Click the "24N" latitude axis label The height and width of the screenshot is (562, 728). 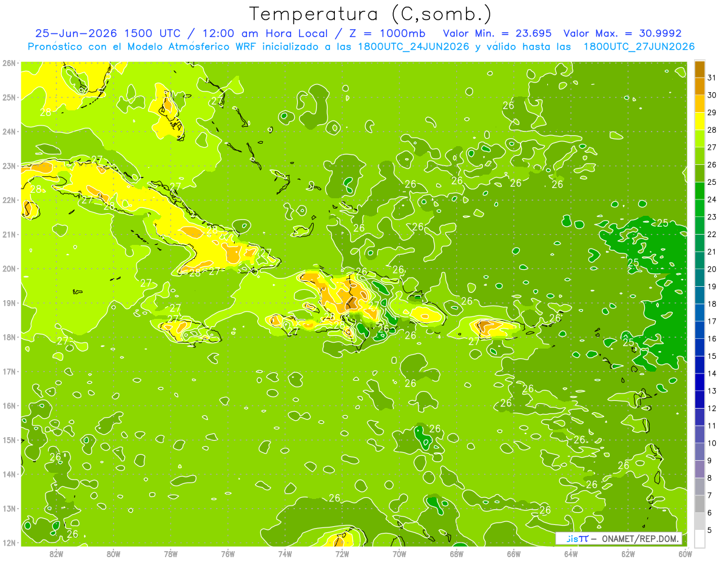(9, 132)
